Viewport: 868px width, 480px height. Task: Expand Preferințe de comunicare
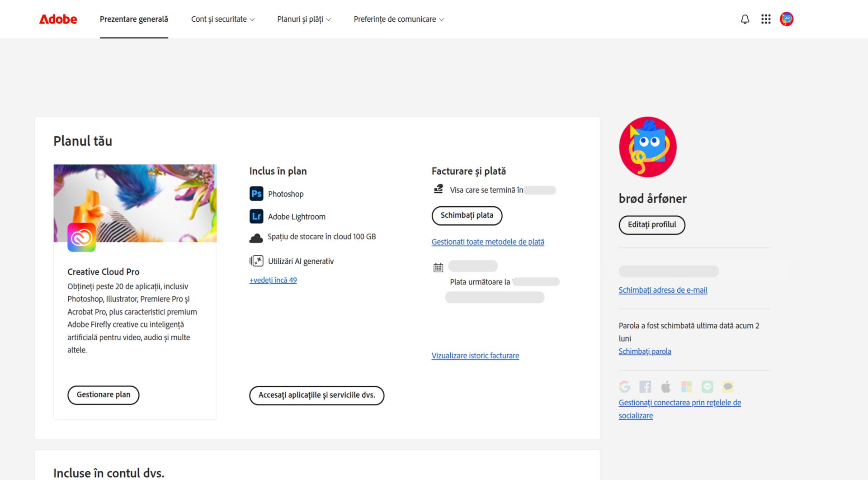(398, 19)
